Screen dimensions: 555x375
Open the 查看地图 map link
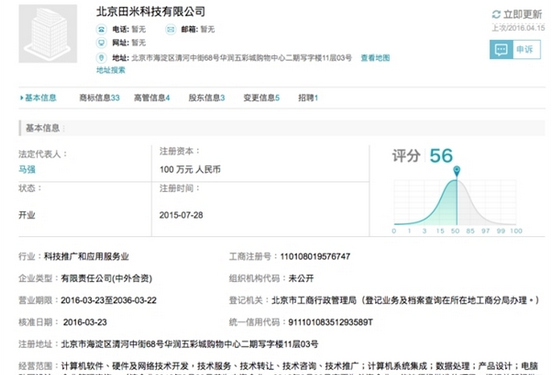pos(375,58)
